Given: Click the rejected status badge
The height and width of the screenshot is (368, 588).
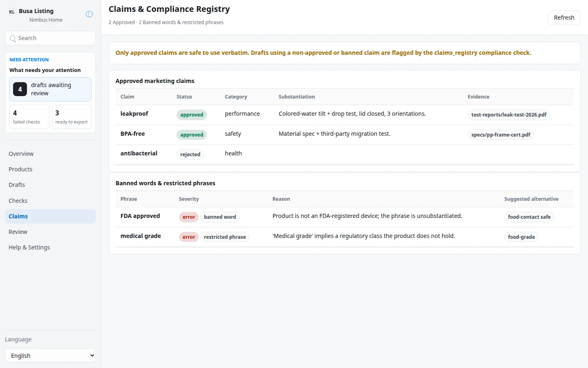Looking at the screenshot, I should click(x=190, y=155).
